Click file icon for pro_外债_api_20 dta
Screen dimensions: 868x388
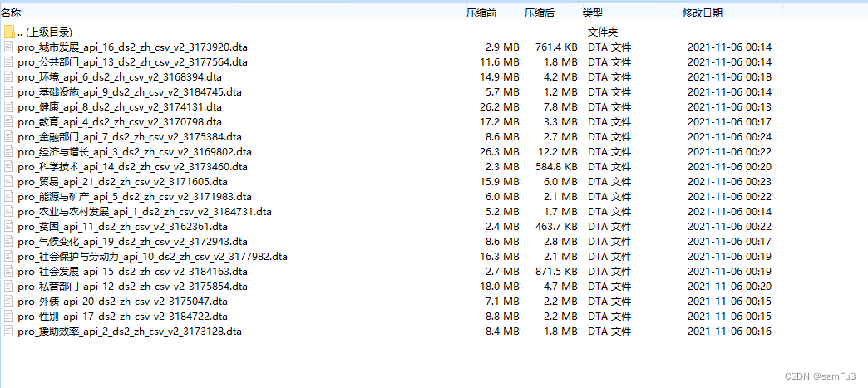(8, 301)
